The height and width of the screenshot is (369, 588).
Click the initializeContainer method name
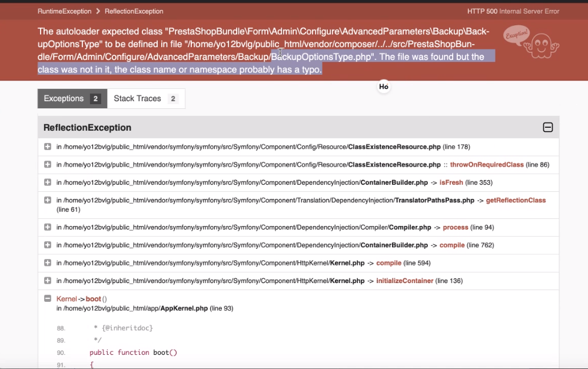pos(404,281)
